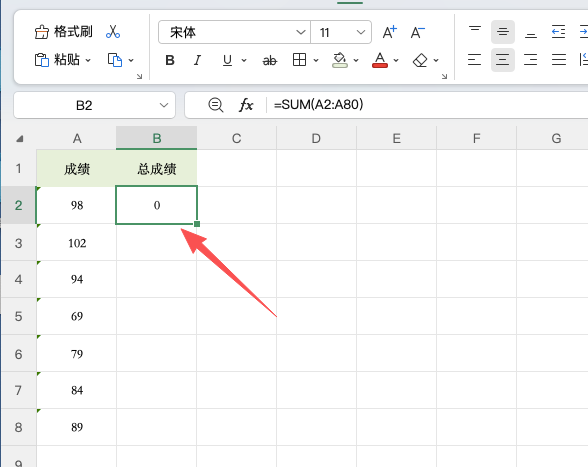
Task: Open font group dialog launcher
Action: pyautogui.click(x=444, y=77)
